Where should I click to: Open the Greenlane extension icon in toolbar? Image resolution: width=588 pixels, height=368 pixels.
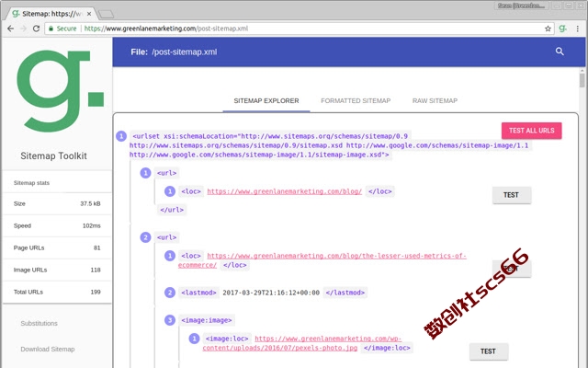pos(562,29)
